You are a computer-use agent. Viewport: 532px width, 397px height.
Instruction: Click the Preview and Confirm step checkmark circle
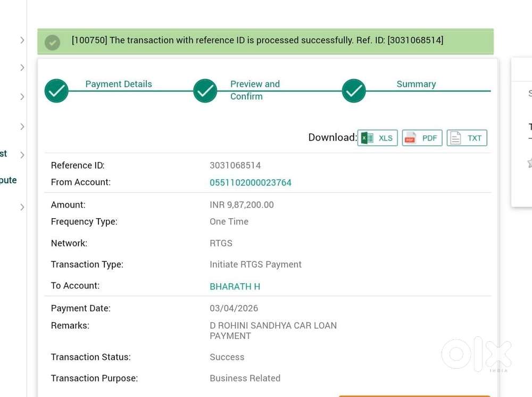[x=205, y=90]
